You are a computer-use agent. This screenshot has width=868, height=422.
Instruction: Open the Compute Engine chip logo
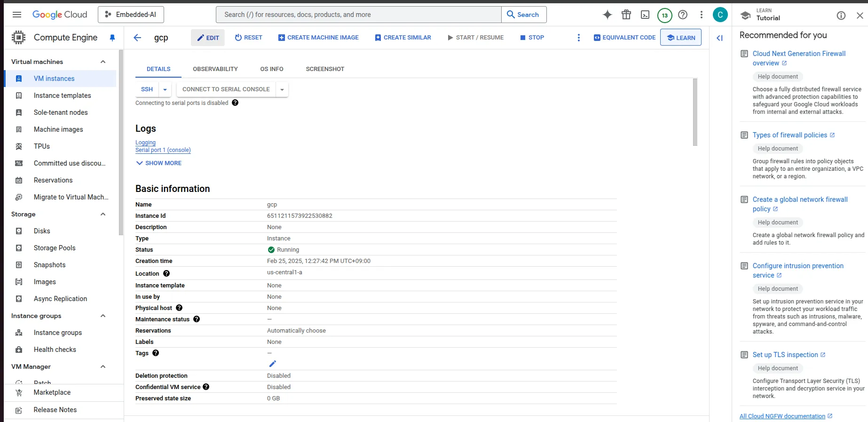pos(18,37)
